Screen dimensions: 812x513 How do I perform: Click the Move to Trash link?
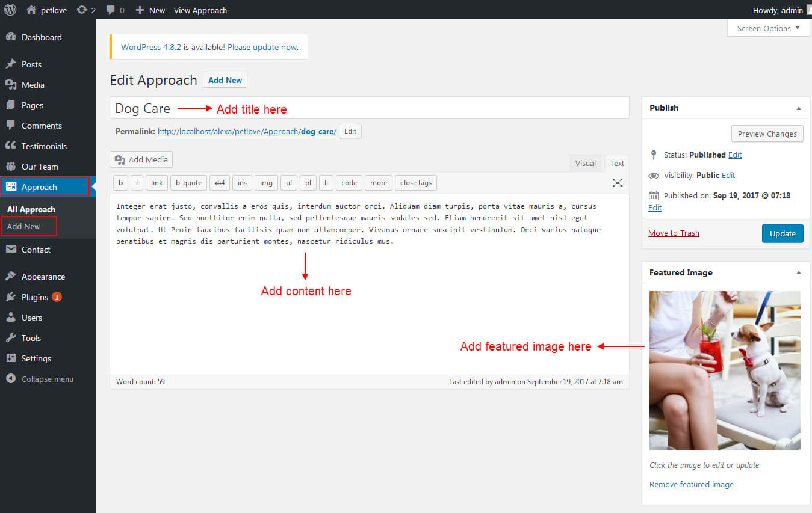pyautogui.click(x=674, y=233)
